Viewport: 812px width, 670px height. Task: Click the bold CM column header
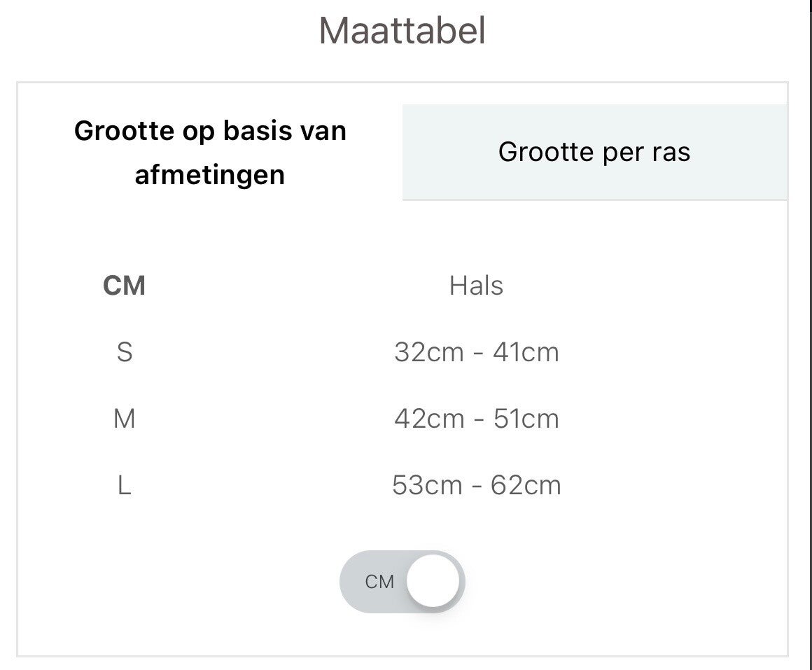pyautogui.click(x=124, y=286)
